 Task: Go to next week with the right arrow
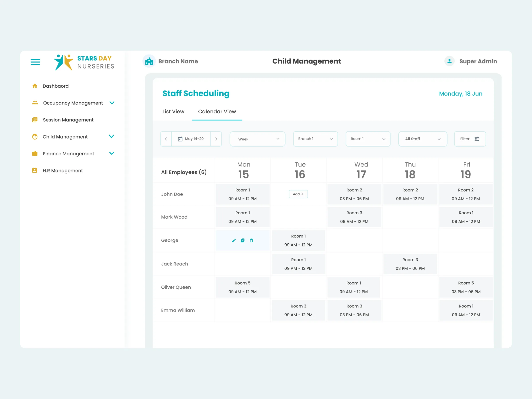pyautogui.click(x=216, y=139)
